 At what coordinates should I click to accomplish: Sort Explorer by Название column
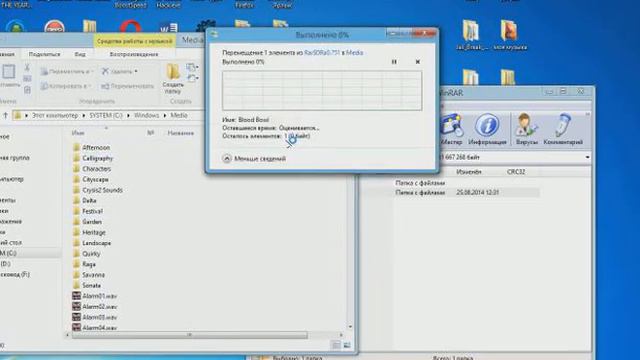tap(180, 133)
